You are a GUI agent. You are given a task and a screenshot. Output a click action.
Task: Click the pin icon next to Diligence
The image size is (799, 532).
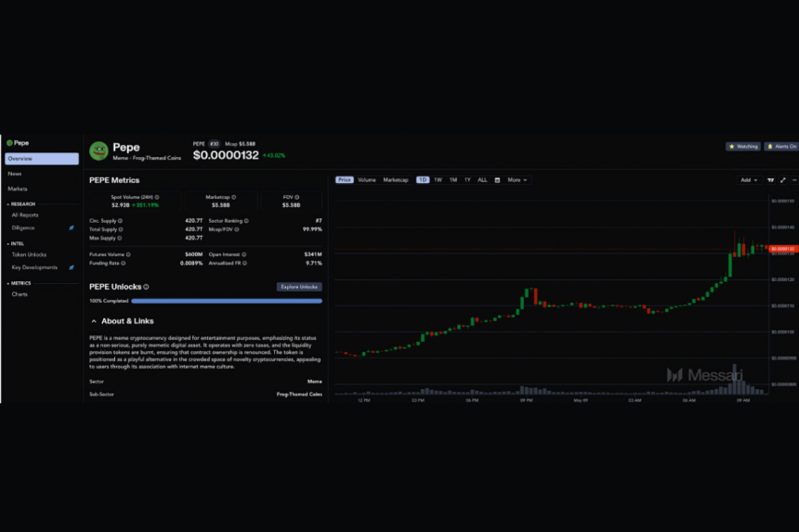(72, 228)
